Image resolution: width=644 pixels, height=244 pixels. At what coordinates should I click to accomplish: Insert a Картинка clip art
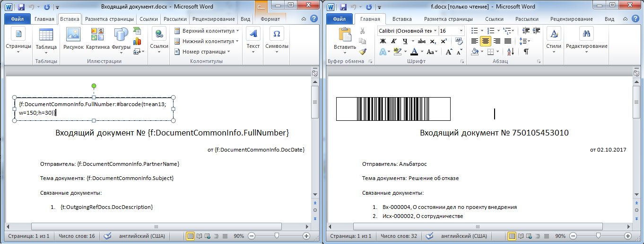[x=97, y=38]
